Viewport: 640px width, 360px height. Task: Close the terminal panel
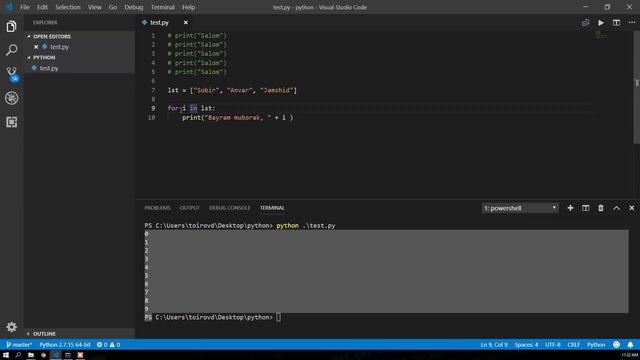(x=631, y=208)
